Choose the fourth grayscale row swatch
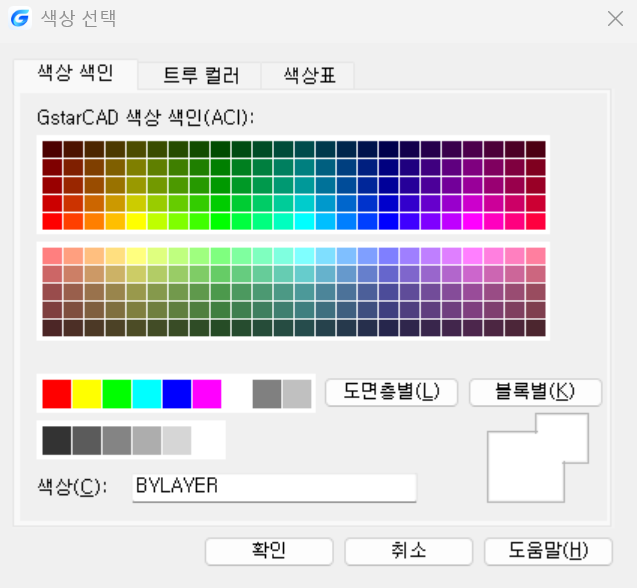Screen dimensions: 637x588 (x=147, y=440)
